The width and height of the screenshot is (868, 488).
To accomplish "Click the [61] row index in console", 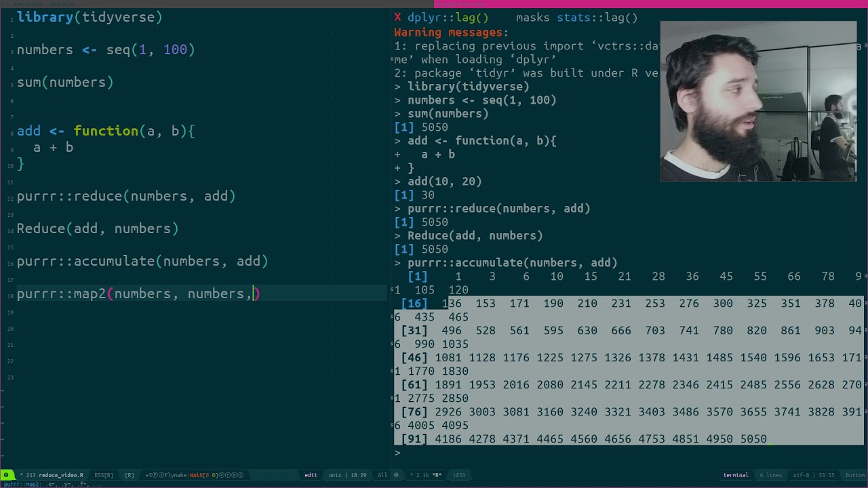I will coord(414,384).
